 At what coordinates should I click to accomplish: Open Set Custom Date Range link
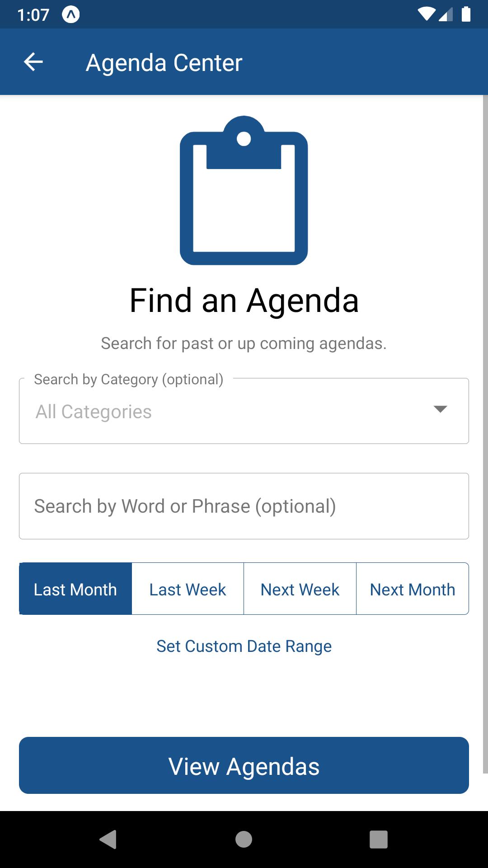(x=244, y=646)
